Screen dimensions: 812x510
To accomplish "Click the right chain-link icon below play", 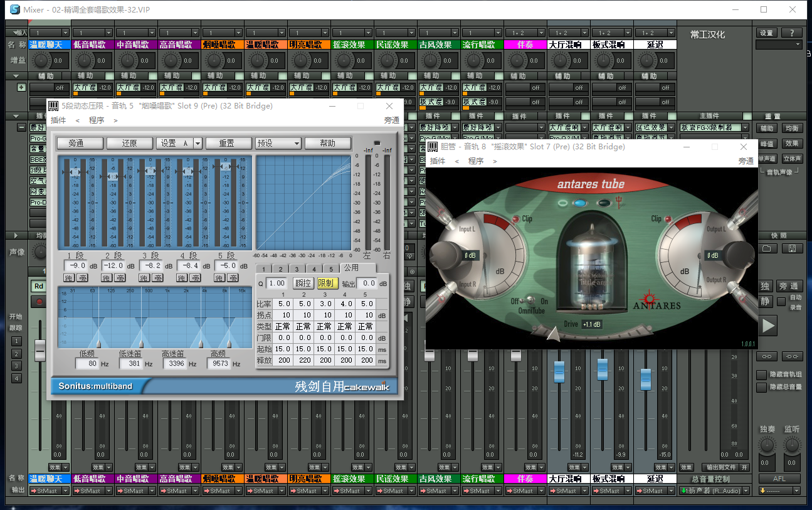I will point(793,356).
